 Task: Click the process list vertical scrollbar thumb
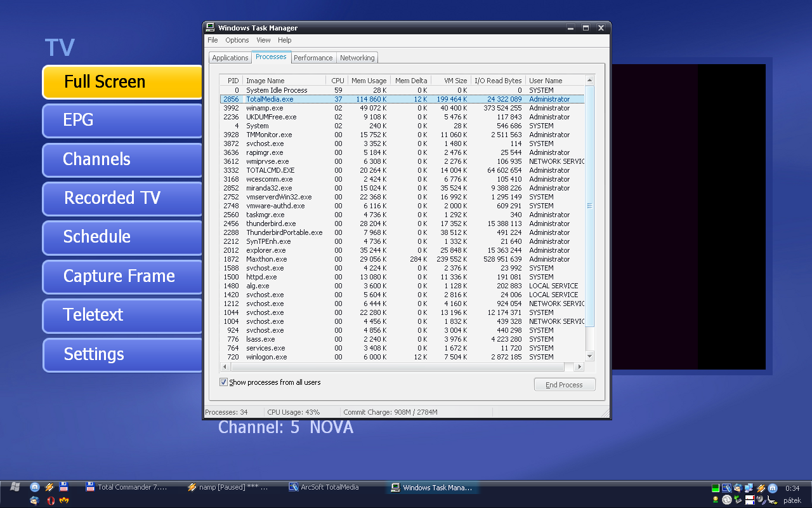point(589,206)
